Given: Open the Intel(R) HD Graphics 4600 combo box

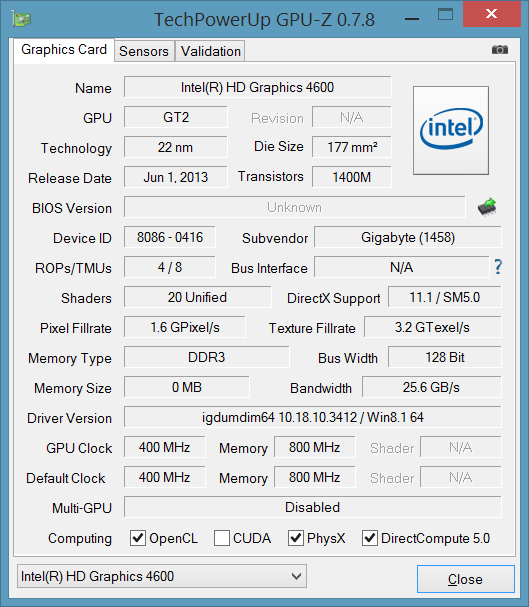Looking at the screenshot, I should pyautogui.click(x=162, y=576).
